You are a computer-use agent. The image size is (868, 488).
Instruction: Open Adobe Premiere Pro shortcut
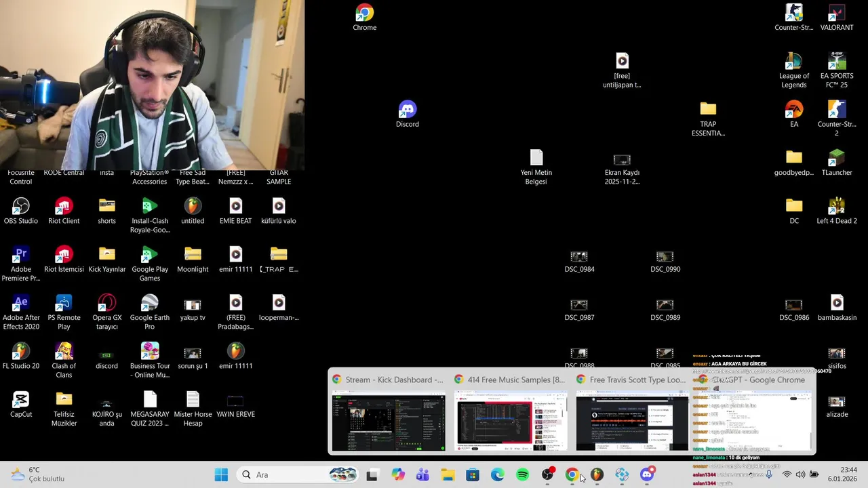click(x=21, y=264)
